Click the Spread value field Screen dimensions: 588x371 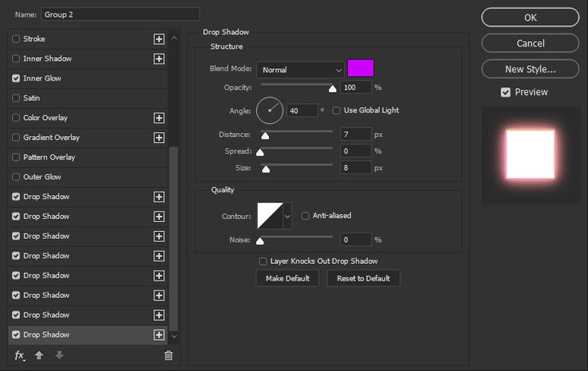coord(356,151)
